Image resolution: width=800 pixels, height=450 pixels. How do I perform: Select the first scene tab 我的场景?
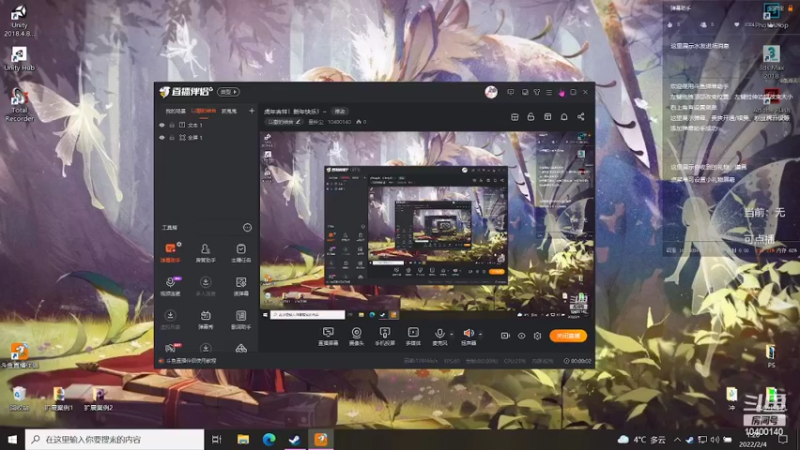175,111
